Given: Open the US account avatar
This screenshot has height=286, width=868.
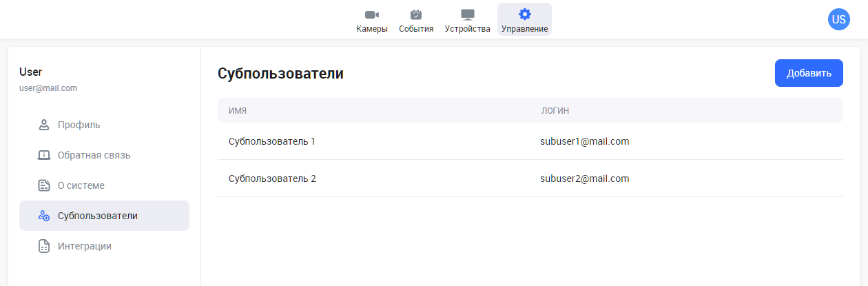Looking at the screenshot, I should pyautogui.click(x=838, y=19).
